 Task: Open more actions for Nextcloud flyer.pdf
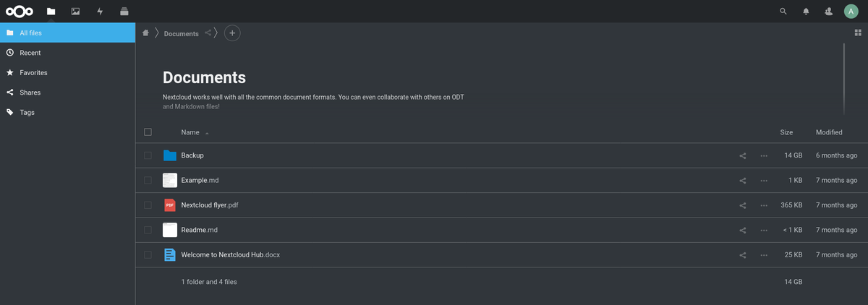pos(764,205)
